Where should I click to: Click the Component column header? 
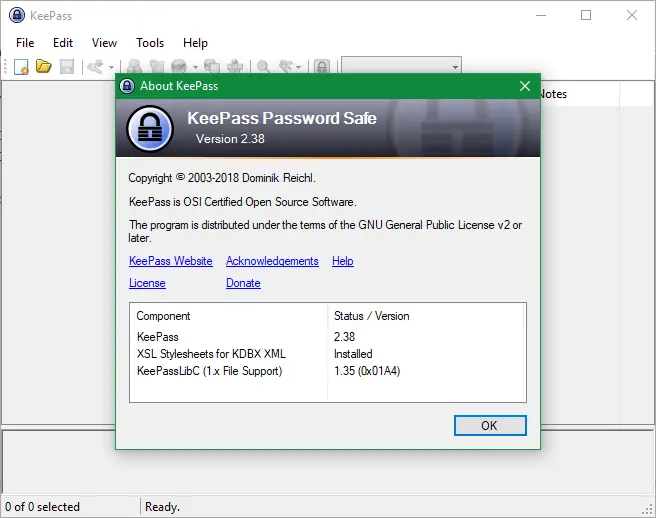click(229, 316)
